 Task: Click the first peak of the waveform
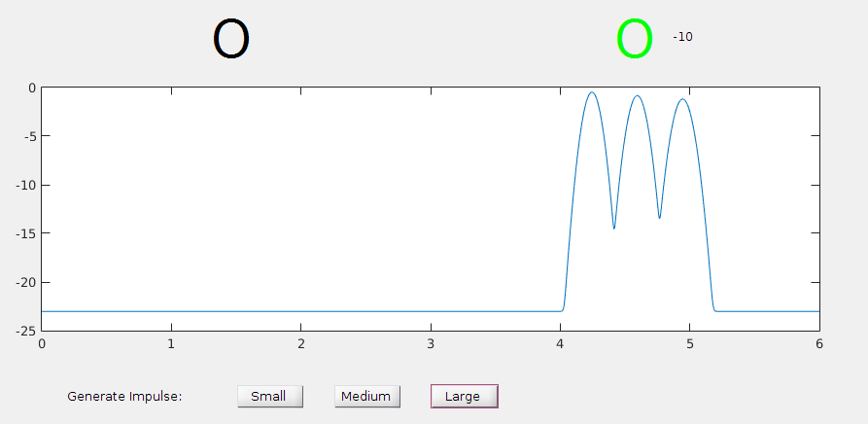tap(591, 92)
